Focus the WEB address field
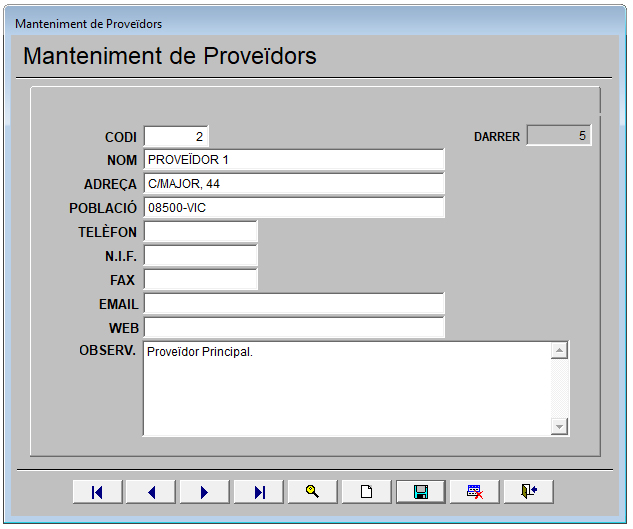The height and width of the screenshot is (529, 633). (x=293, y=328)
